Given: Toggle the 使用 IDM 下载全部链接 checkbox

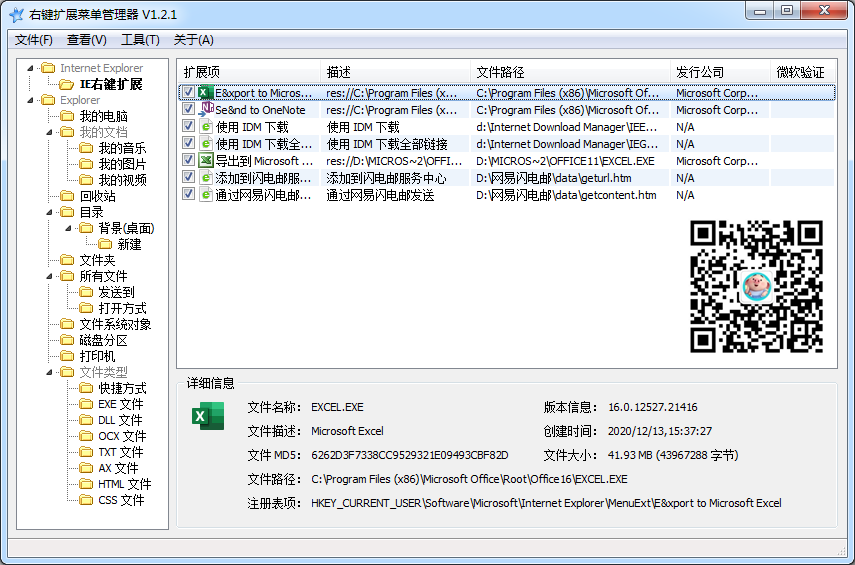Looking at the screenshot, I should coord(188,143).
